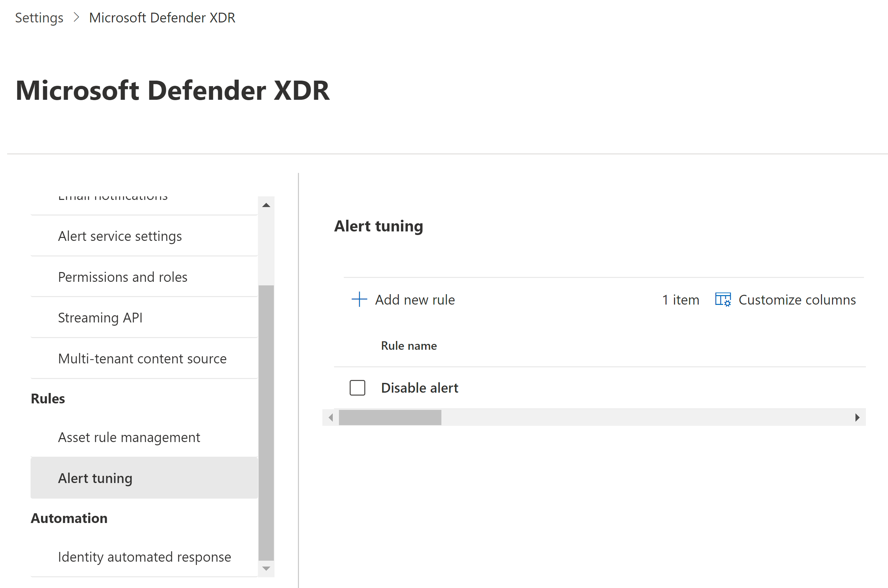Click Microsoft Defender XDR breadcrumb
The image size is (888, 588).
point(162,18)
